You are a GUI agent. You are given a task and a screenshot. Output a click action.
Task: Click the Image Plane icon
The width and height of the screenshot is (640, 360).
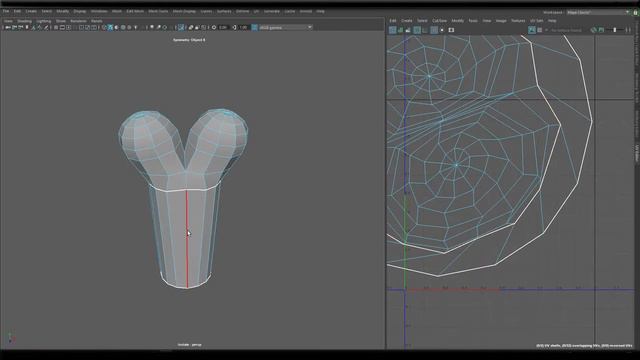click(33, 27)
